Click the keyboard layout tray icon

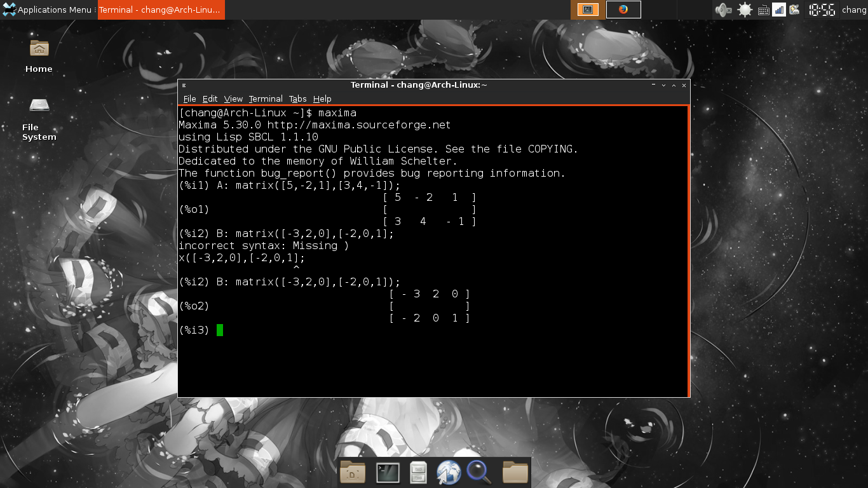tap(764, 10)
